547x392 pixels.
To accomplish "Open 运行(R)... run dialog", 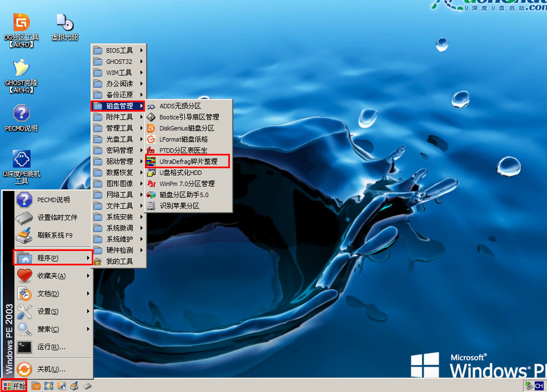I will pyautogui.click(x=51, y=347).
